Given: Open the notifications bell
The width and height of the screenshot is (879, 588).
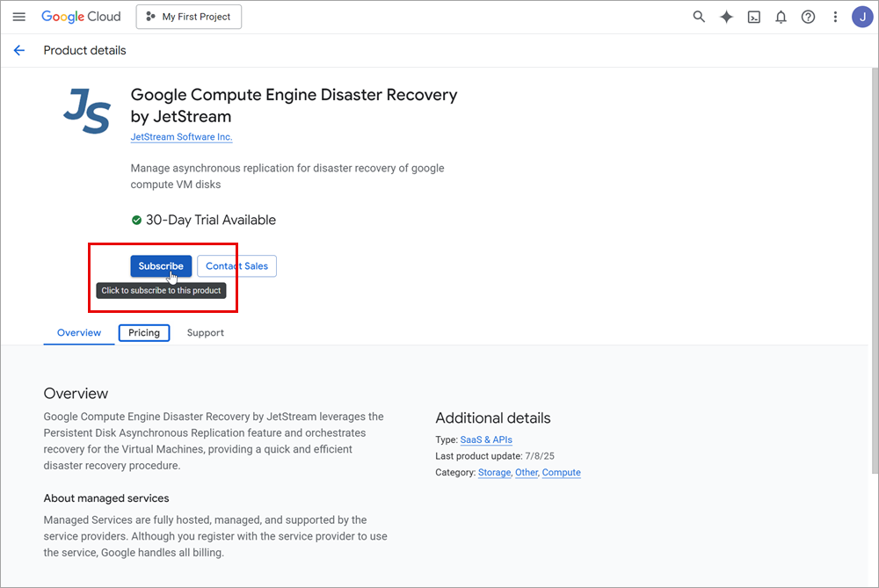Looking at the screenshot, I should [x=781, y=17].
